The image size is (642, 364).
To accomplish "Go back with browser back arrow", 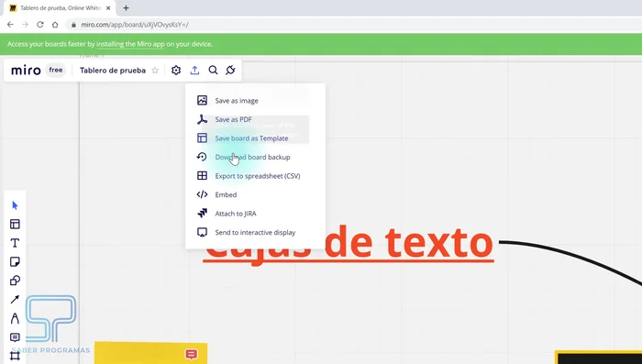I will [x=10, y=25].
